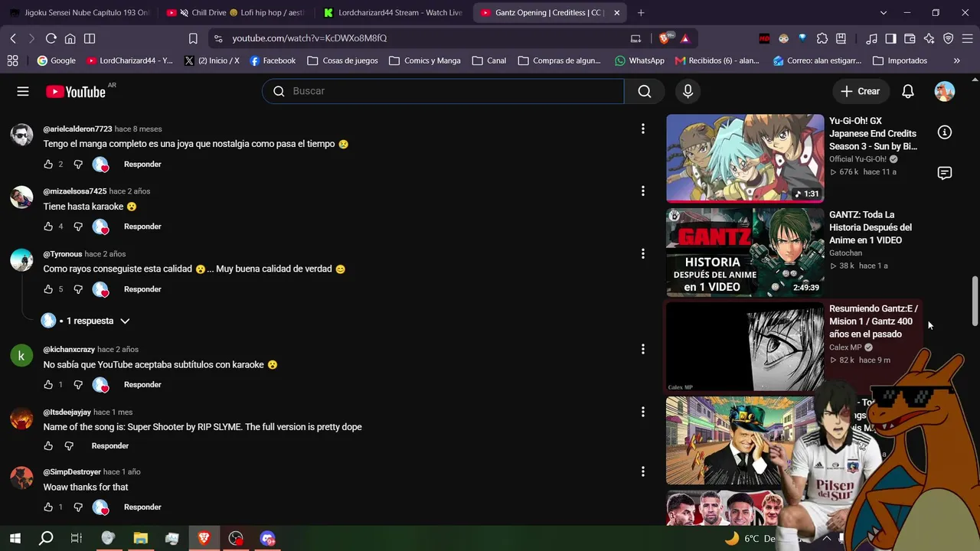980x551 pixels.
Task: Open Discord from the taskbar
Action: coord(267,539)
